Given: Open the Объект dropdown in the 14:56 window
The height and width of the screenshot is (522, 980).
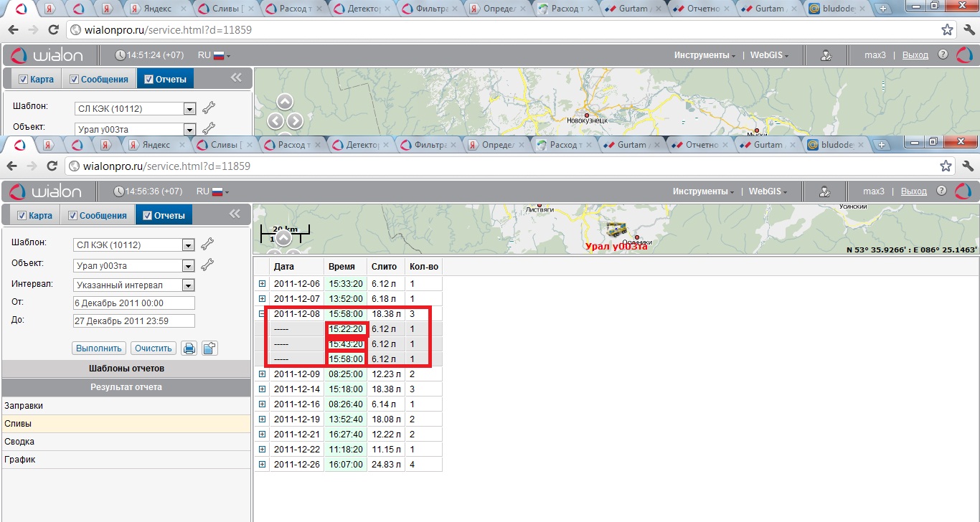Looking at the screenshot, I should (x=189, y=265).
